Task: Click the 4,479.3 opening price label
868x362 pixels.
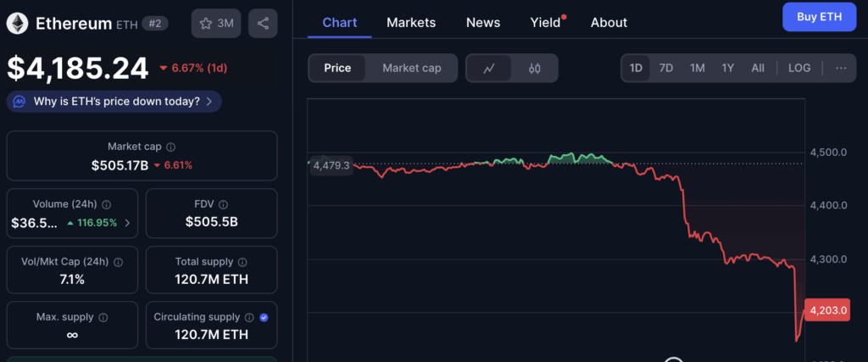Action: [x=331, y=165]
